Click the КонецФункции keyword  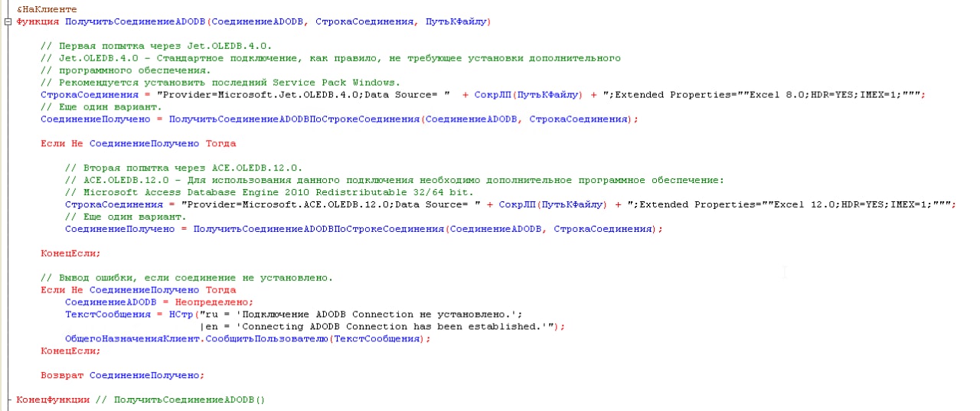(53, 401)
